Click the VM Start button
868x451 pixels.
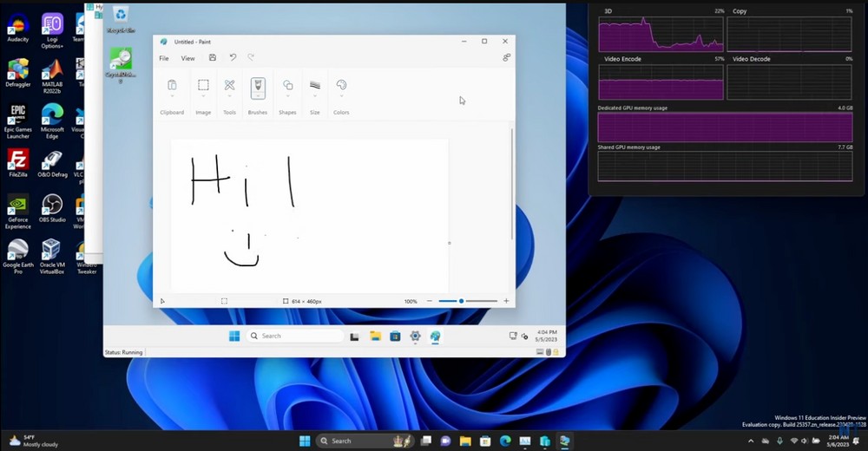(x=233, y=337)
